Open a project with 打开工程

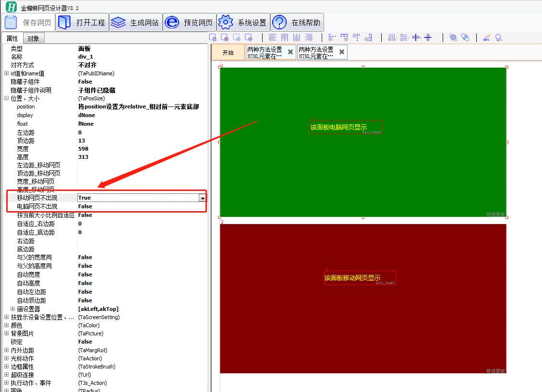coord(82,23)
